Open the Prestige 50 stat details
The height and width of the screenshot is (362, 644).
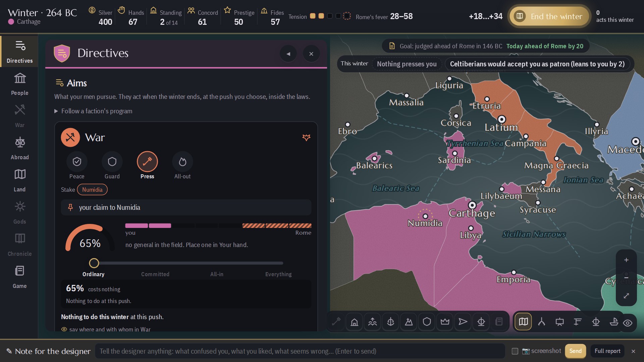[x=239, y=17]
